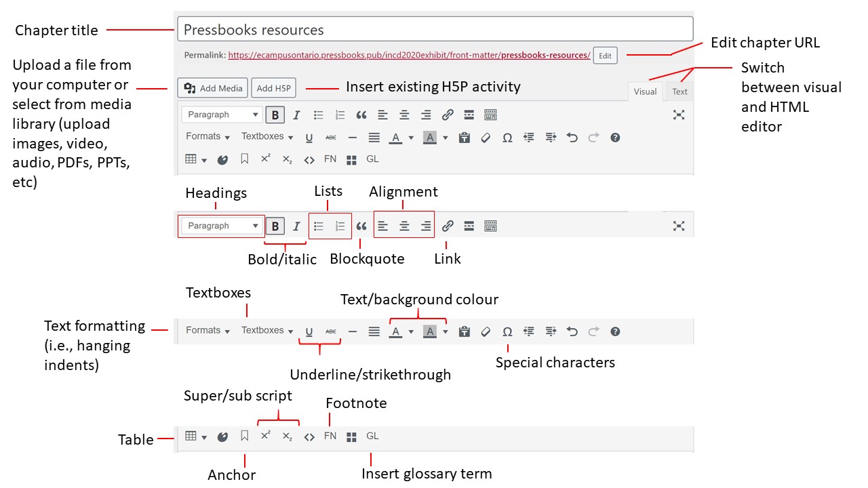Insert anchor bookmark in main editor third row
868x488 pixels.
click(245, 159)
